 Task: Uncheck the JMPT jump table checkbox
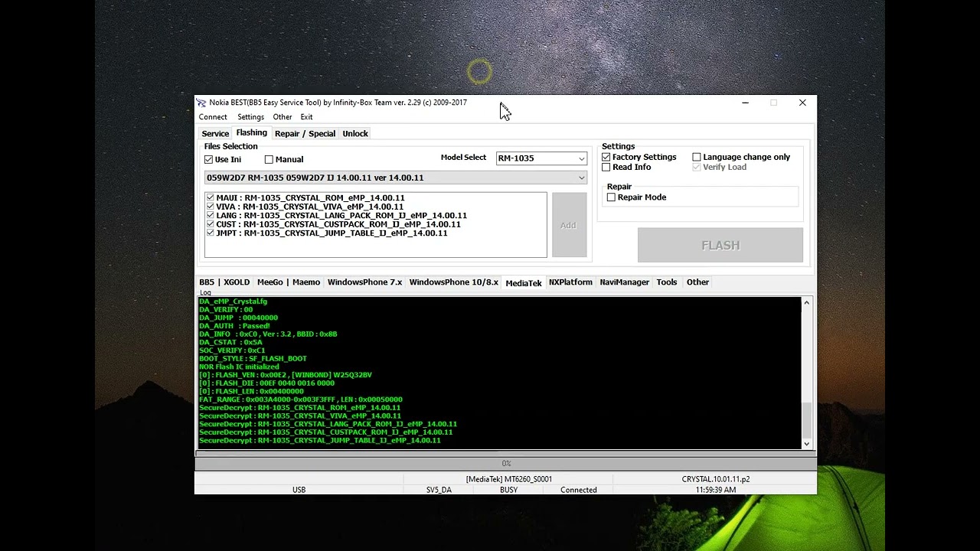coord(210,233)
